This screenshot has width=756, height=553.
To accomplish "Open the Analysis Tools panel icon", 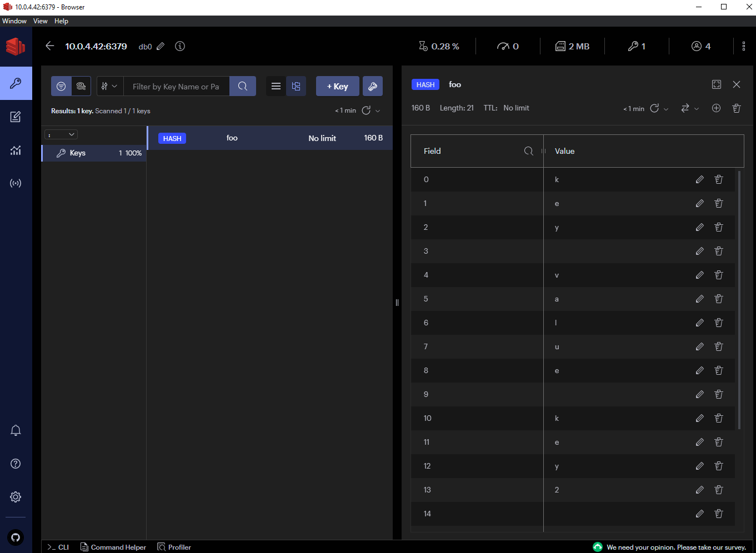I will tap(16, 150).
